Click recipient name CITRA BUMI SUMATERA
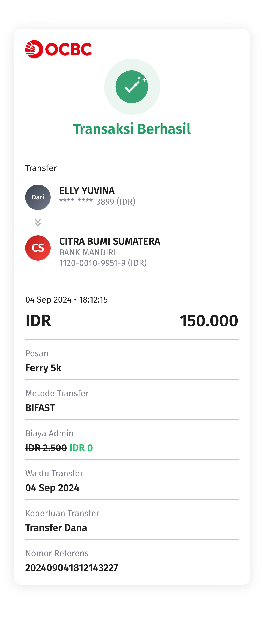The height and width of the screenshot is (644, 264). [110, 241]
